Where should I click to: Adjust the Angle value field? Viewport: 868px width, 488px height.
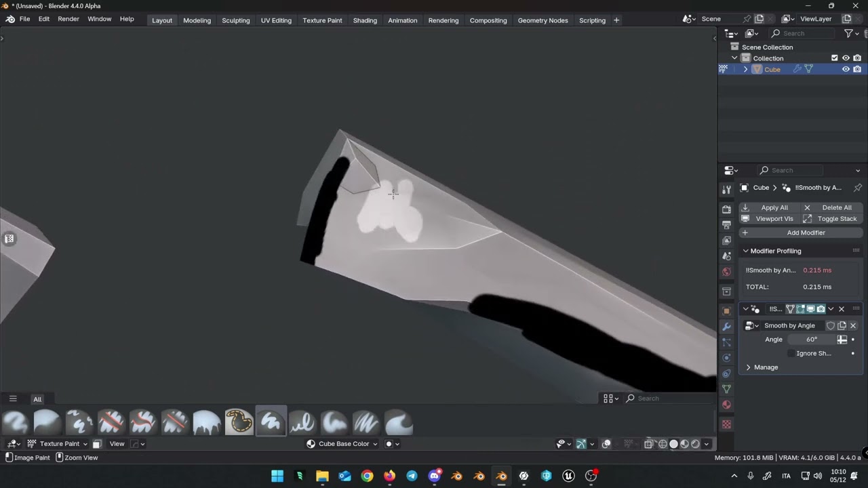point(812,340)
